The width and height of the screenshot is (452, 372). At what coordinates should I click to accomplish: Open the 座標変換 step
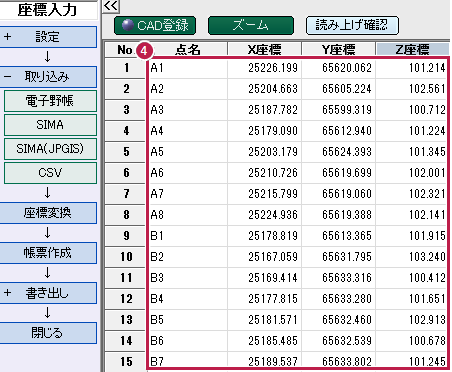click(x=48, y=213)
